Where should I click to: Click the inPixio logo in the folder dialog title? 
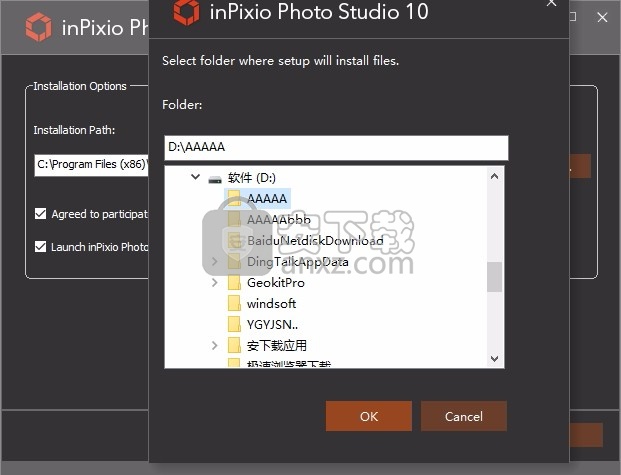pyautogui.click(x=186, y=12)
